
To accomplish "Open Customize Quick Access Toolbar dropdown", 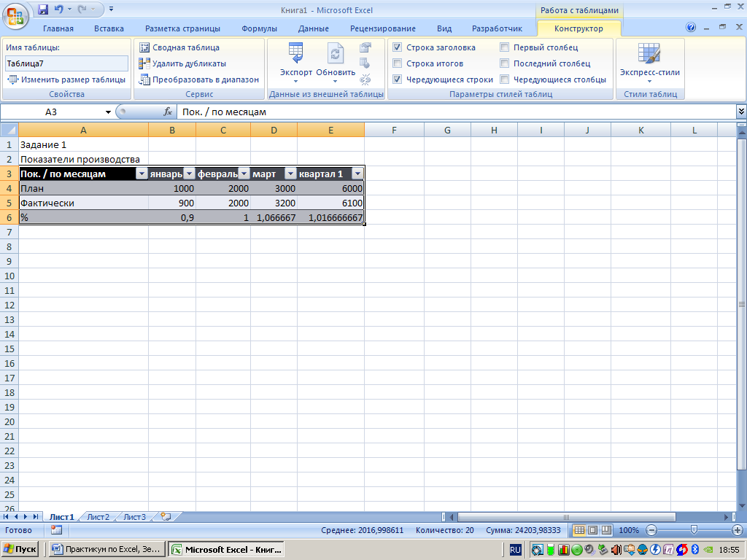I will 111,9.
